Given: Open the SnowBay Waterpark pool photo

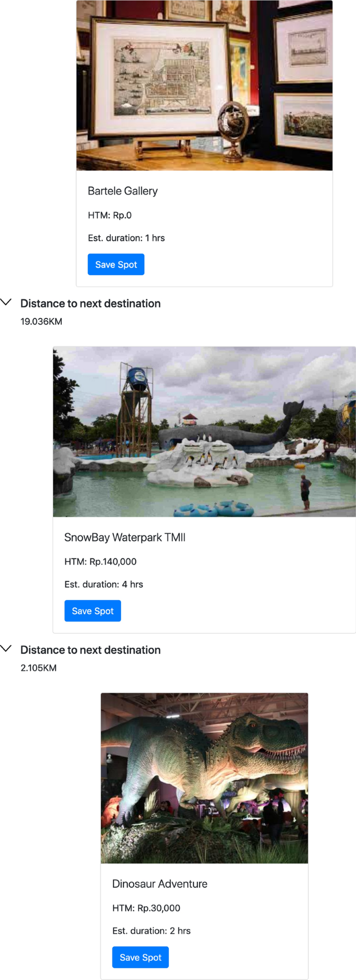Looking at the screenshot, I should (204, 432).
